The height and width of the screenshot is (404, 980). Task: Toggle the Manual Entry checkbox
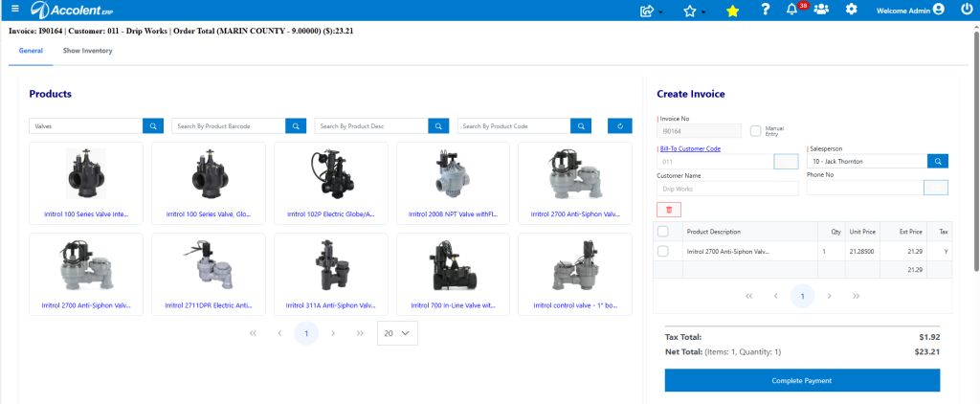(756, 131)
